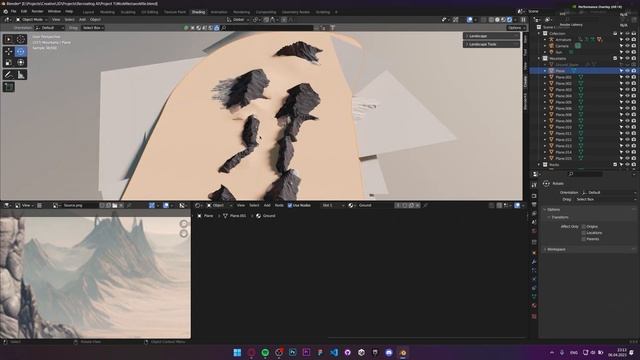640x360 pixels.
Task: Switch to the Sculpting workspace tab
Action: pyautogui.click(x=128, y=12)
